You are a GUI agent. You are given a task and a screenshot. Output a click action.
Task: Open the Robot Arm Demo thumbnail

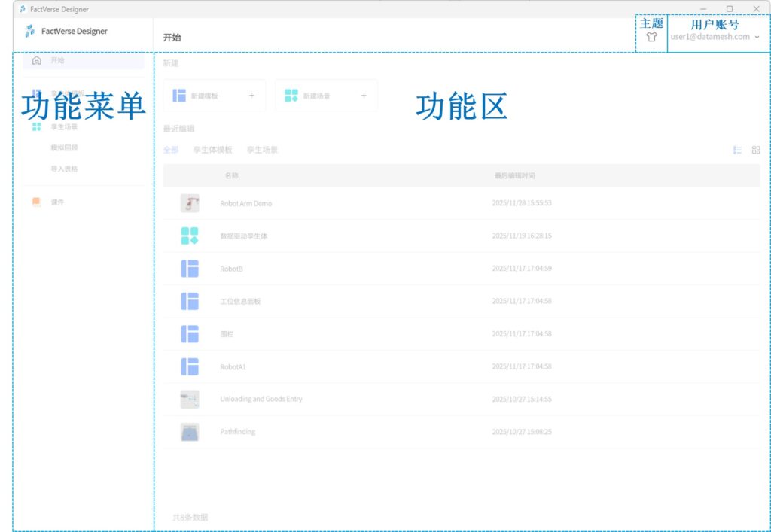point(190,203)
